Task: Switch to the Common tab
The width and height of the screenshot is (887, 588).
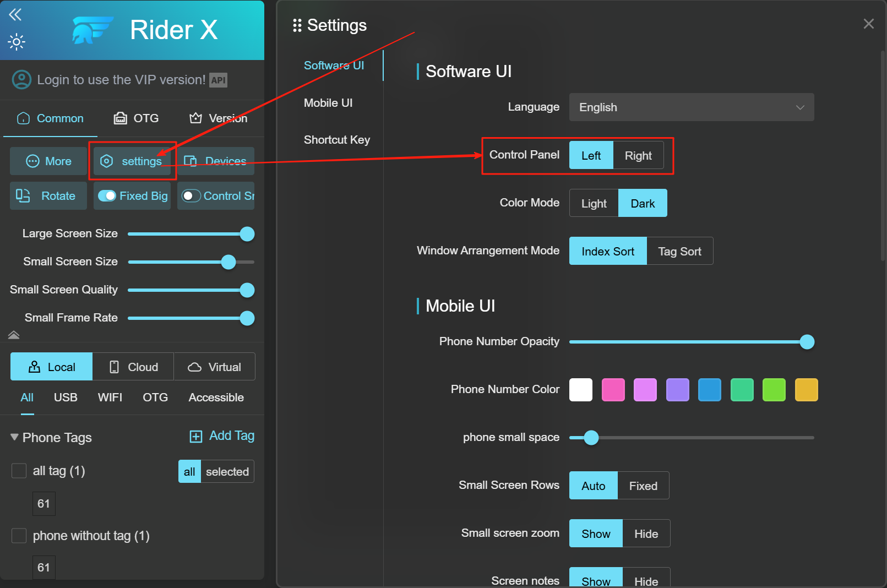Action: (x=50, y=118)
